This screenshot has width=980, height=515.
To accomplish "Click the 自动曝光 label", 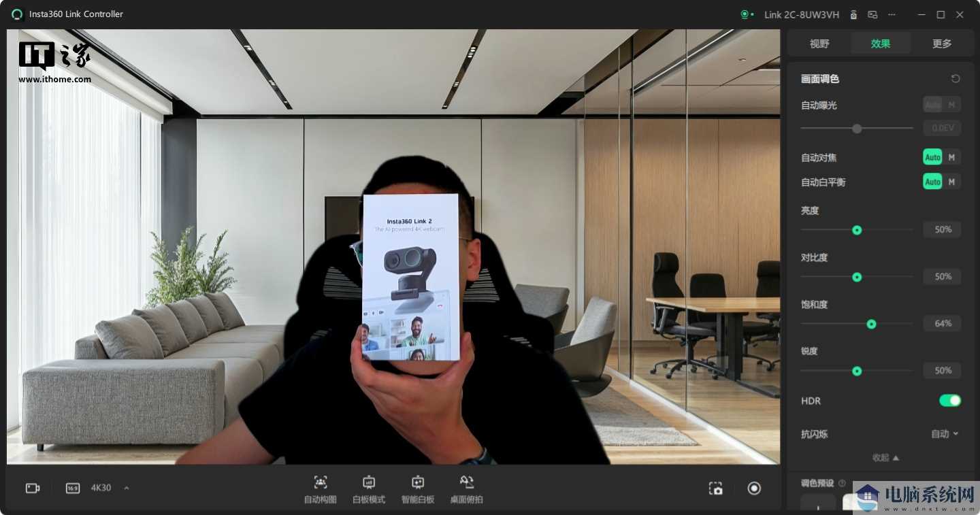I will click(x=819, y=105).
